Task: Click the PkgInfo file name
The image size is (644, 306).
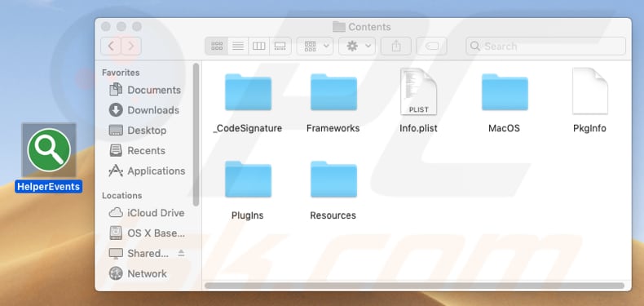Action: click(x=589, y=128)
